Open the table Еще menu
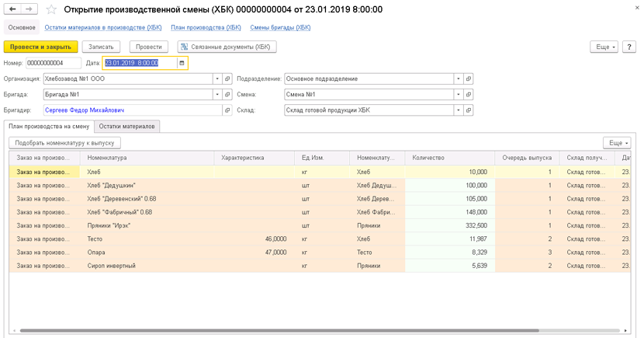This screenshot has height=338, width=644. 617,143
